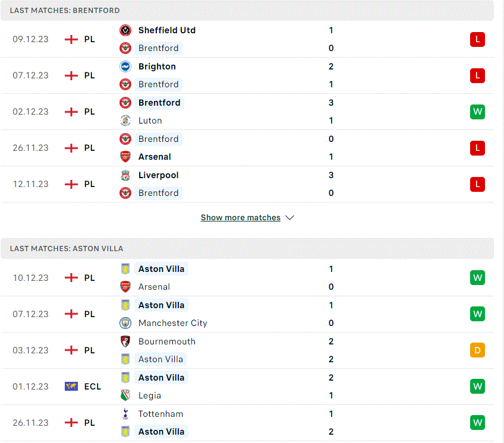Open Show more matches link
This screenshot has width=504, height=443.
pos(241,217)
